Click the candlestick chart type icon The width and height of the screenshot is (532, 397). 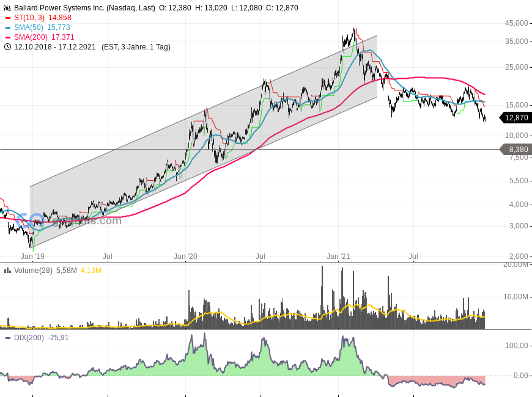(7, 8)
